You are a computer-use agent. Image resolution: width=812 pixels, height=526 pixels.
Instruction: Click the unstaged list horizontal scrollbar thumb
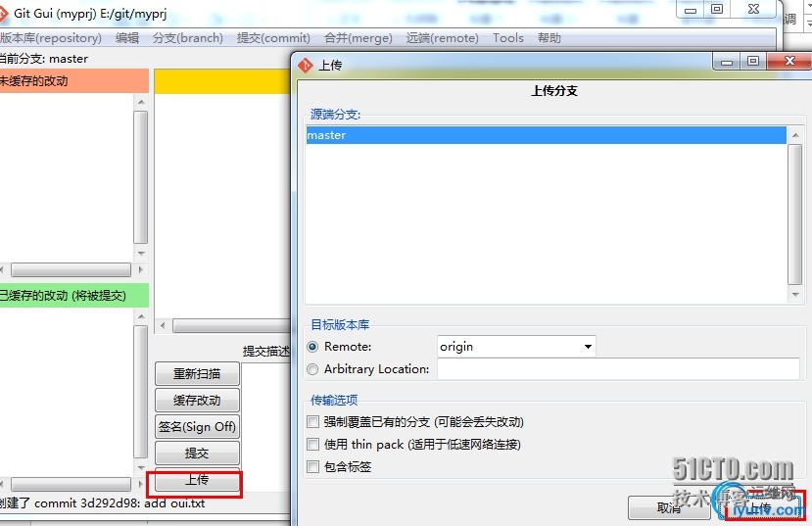(x=71, y=269)
